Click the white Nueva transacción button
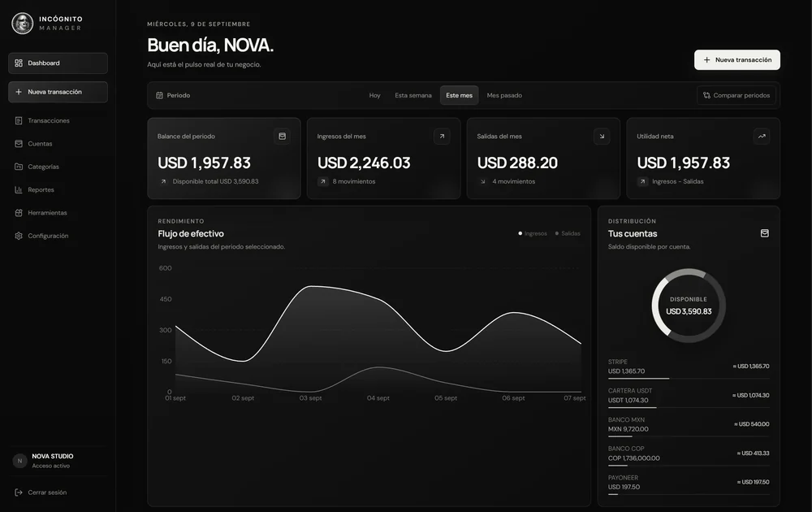Viewport: 812px width, 512px height. 737,60
